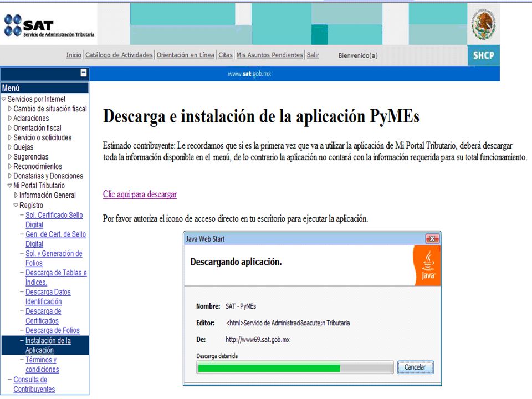Image resolution: width=532 pixels, height=399 pixels.
Task: Go to Inicio in the top navigation
Action: (x=74, y=55)
